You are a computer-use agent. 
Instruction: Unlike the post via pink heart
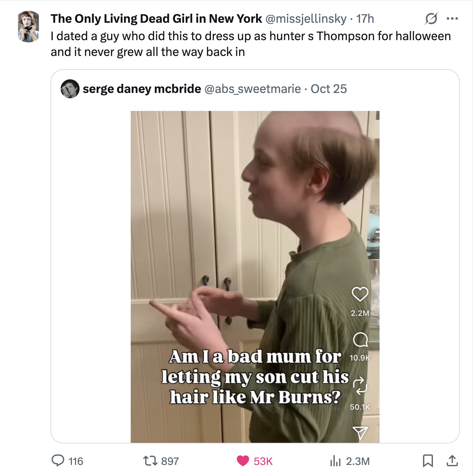click(243, 461)
